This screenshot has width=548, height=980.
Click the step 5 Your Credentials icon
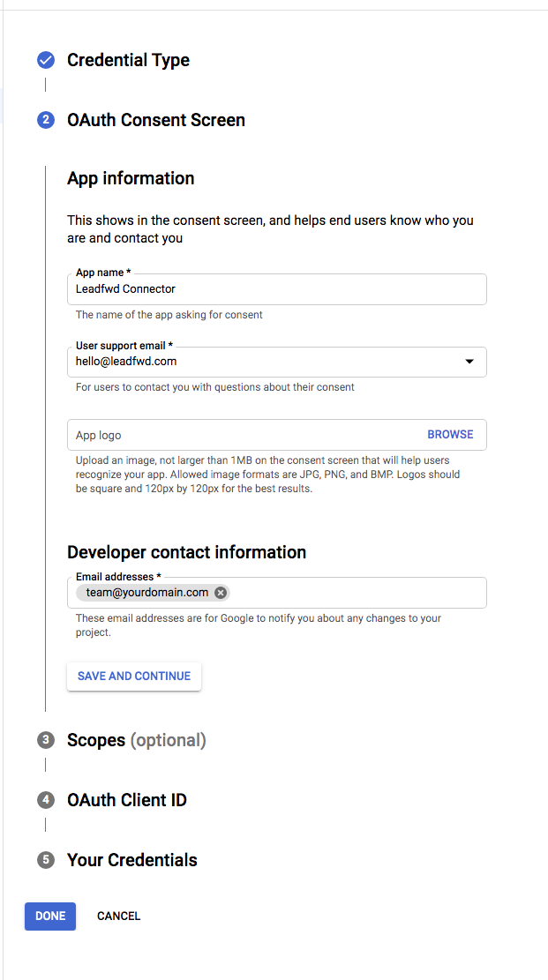click(46, 860)
